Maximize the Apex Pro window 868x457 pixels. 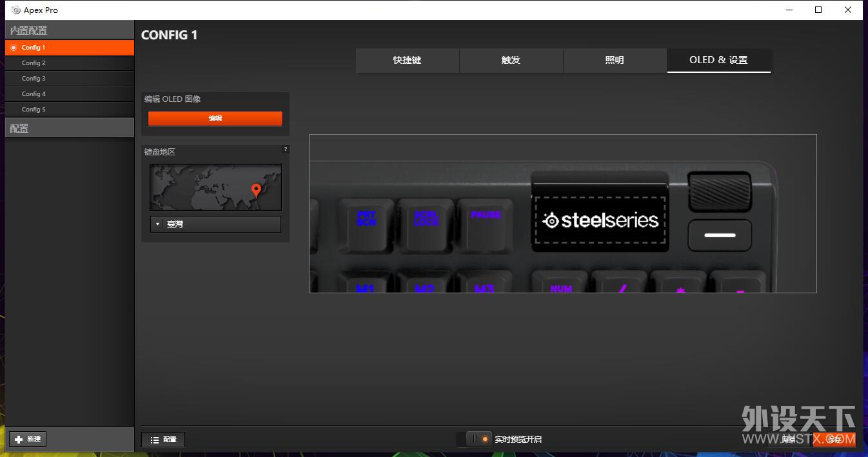[818, 10]
